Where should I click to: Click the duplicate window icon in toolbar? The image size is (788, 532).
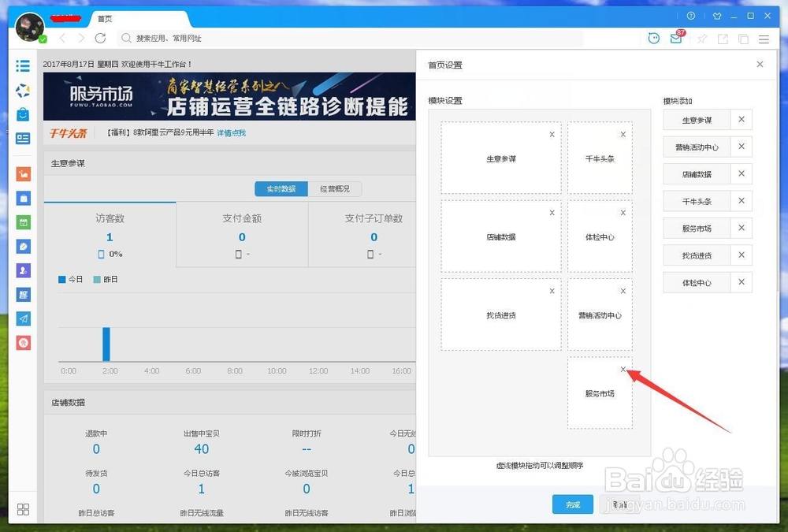coord(743,39)
